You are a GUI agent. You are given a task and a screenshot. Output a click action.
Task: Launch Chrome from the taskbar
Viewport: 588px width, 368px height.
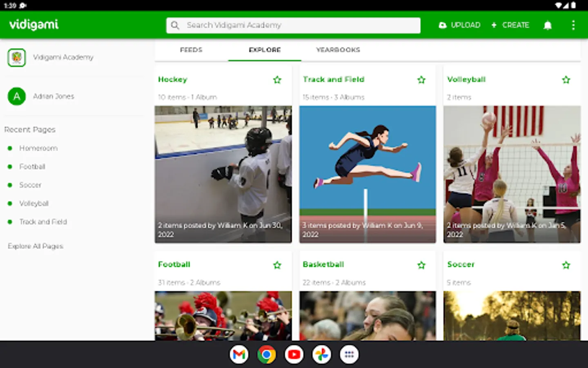[267, 355]
